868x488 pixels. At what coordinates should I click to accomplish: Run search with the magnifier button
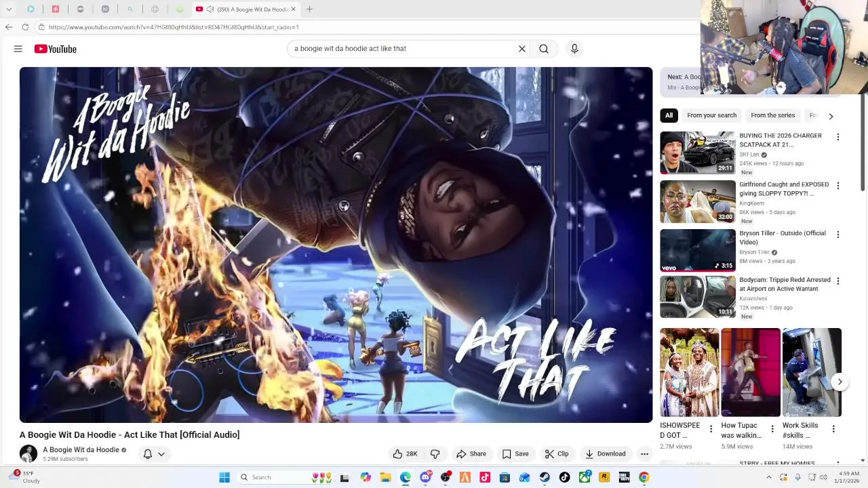tap(544, 49)
